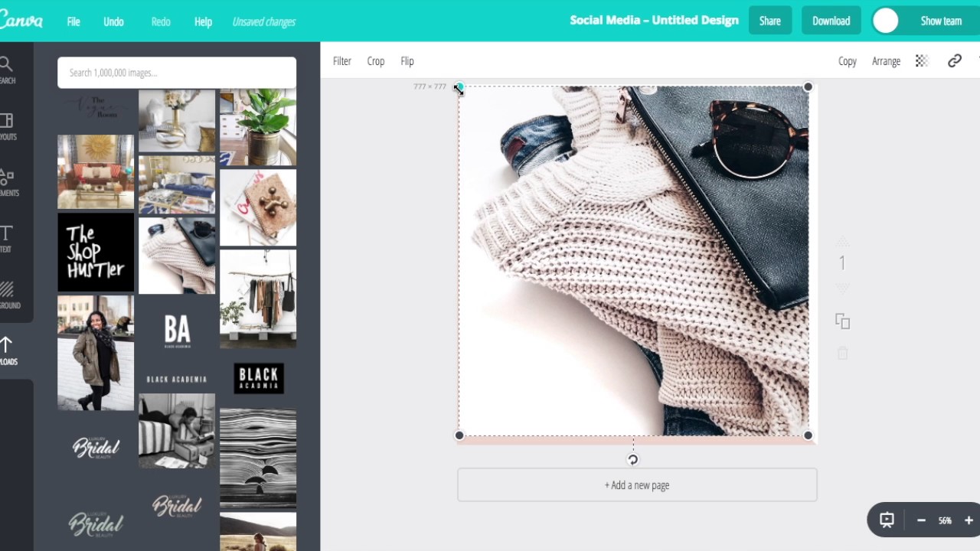Viewport: 980px width, 551px height.
Task: Click the link chain icon
Action: pyautogui.click(x=954, y=61)
